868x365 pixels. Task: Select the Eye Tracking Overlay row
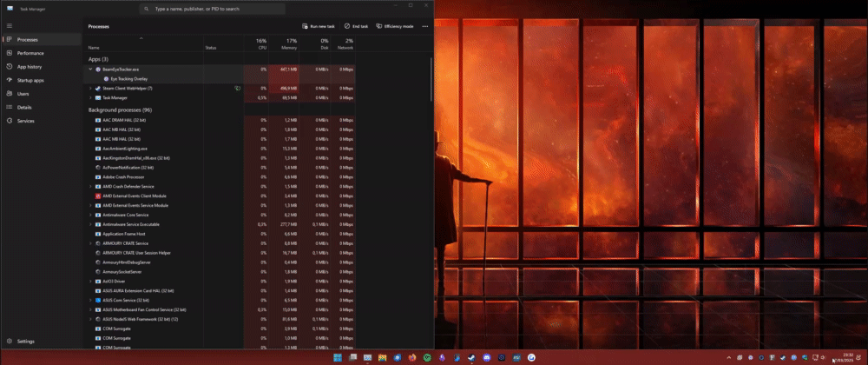pos(220,79)
